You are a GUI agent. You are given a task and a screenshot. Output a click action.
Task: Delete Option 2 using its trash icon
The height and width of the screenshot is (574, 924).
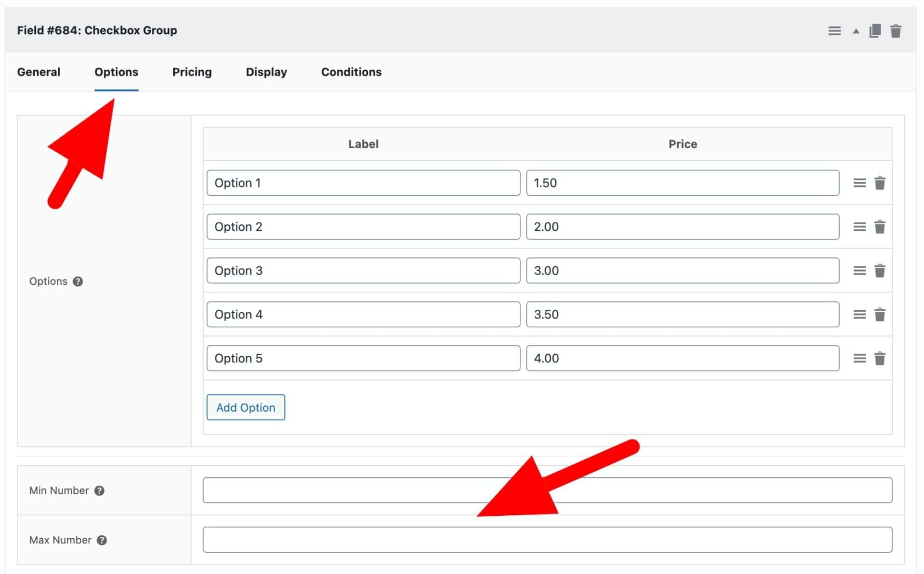pyautogui.click(x=880, y=226)
